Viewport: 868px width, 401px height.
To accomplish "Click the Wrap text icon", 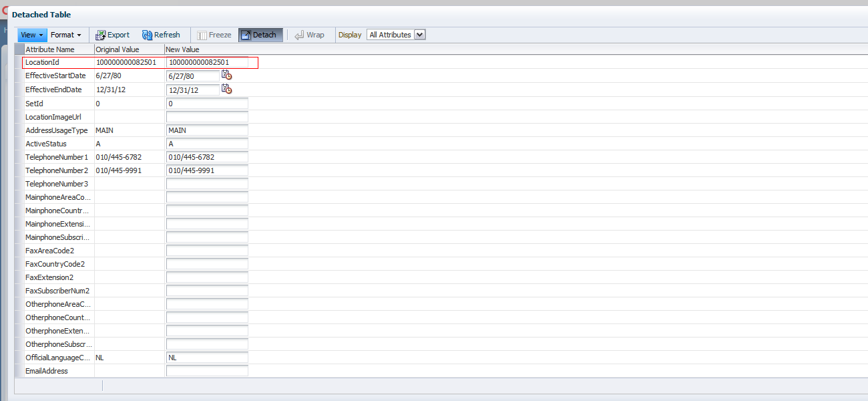I will point(300,35).
